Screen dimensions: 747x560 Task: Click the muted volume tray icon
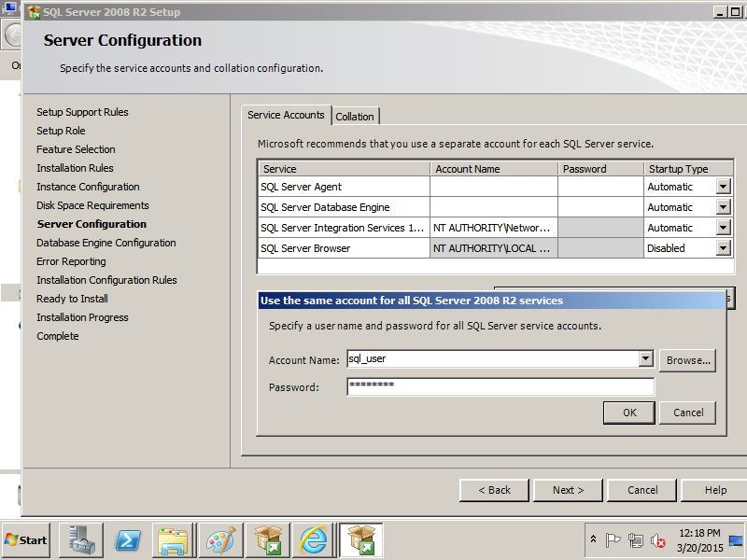[x=658, y=540]
